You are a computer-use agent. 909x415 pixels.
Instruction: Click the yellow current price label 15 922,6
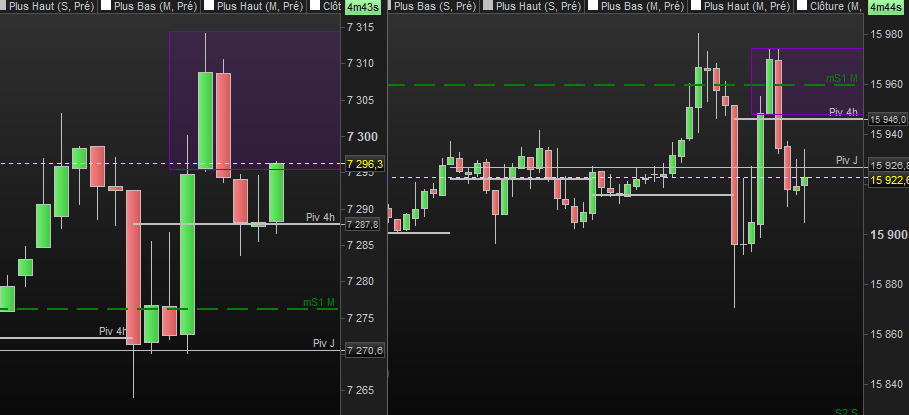pos(888,181)
